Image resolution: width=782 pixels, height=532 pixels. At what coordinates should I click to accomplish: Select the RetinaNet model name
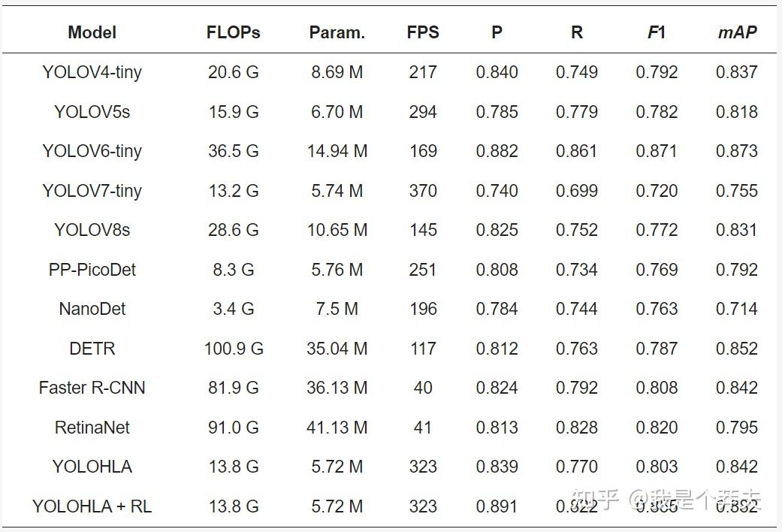pos(92,428)
